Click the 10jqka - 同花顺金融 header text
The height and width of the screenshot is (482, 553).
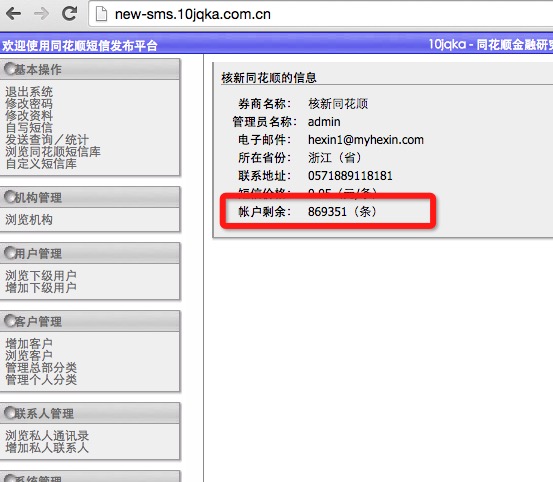(490, 44)
